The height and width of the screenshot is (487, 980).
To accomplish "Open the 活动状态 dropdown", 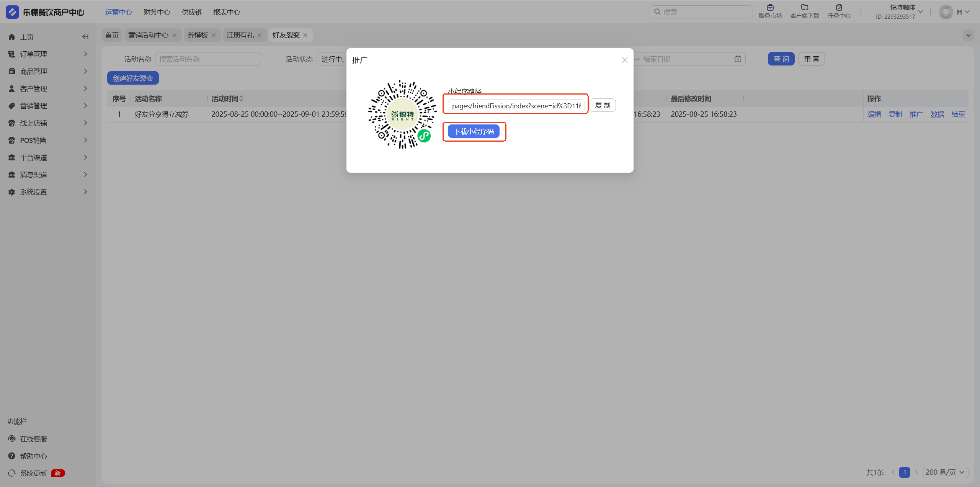I will coord(332,59).
